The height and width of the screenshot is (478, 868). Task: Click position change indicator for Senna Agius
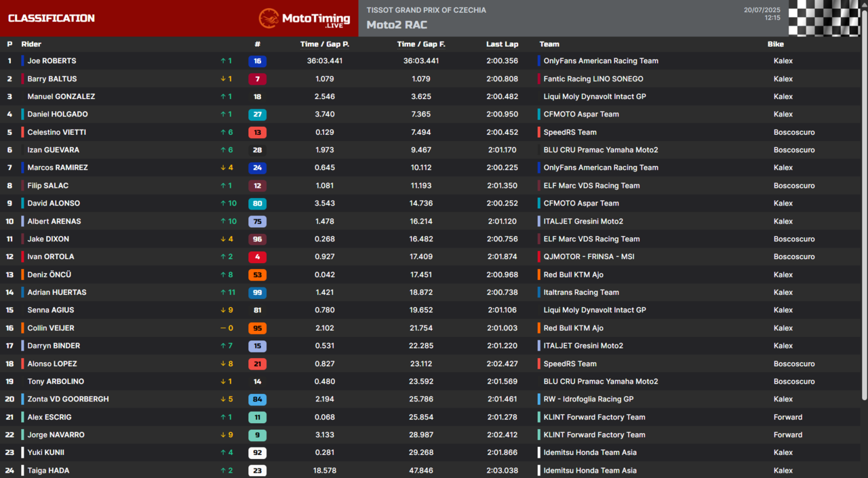(226, 310)
